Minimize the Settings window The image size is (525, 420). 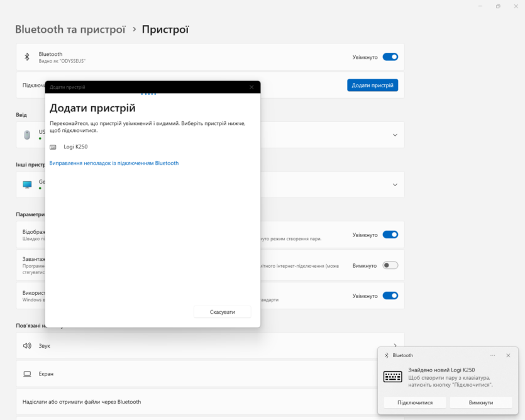(480, 6)
